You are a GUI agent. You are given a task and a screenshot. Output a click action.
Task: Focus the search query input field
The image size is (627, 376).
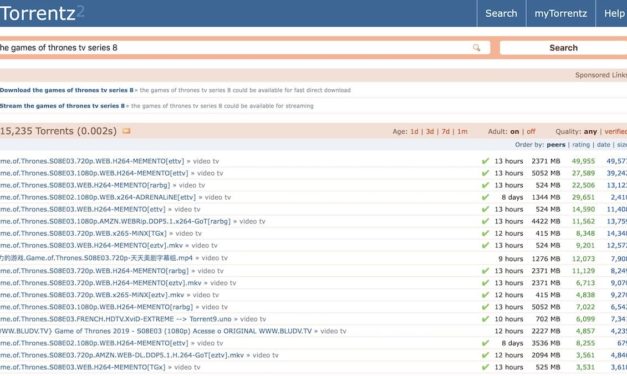tap(245, 48)
